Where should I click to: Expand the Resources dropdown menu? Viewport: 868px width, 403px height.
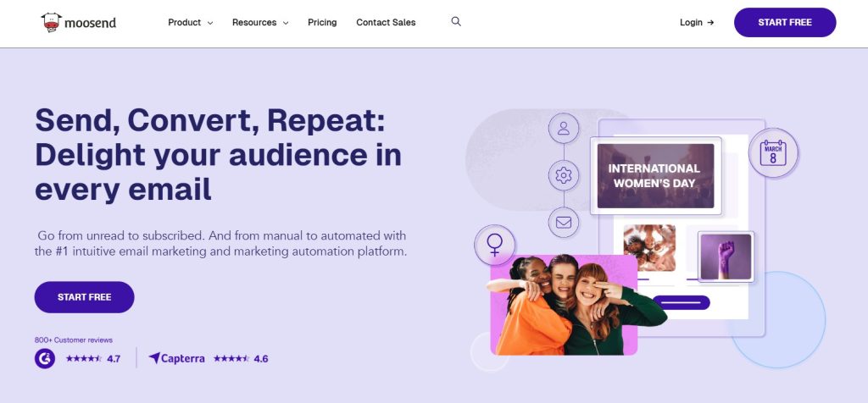[x=260, y=23]
